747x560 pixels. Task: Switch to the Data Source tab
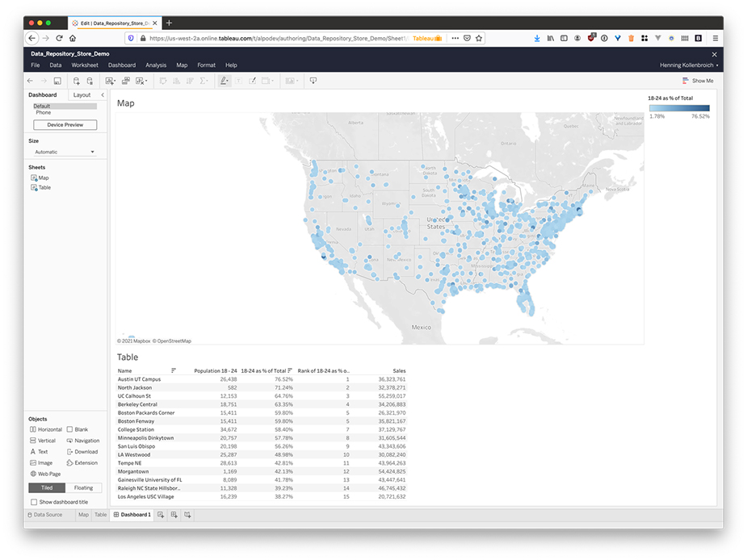point(45,515)
